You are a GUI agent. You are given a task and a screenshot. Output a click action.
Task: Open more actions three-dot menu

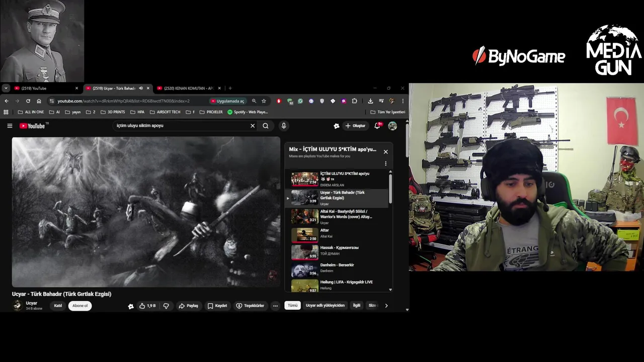(x=275, y=306)
